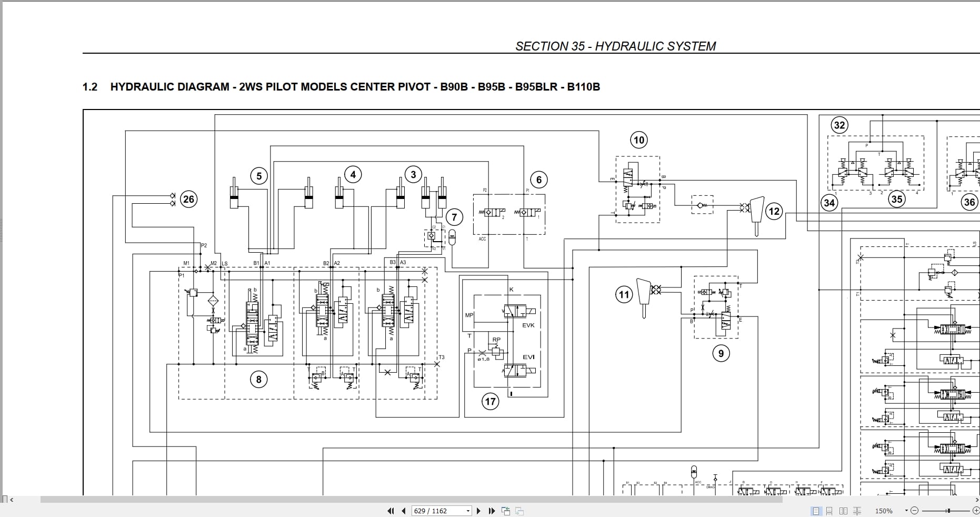Click the LS port label
This screenshot has width=980, height=517.
[x=225, y=263]
